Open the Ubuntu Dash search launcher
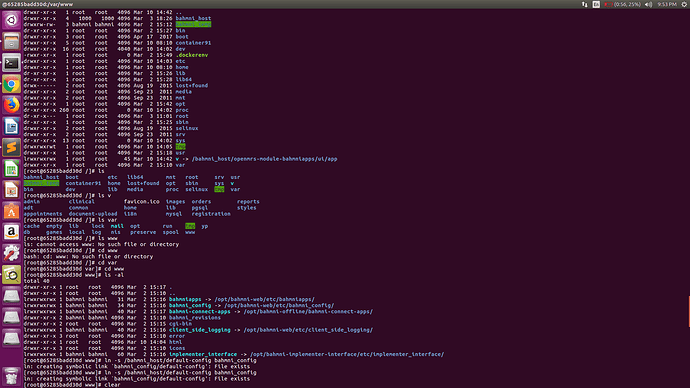The height and width of the screenshot is (388, 690). (x=11, y=20)
